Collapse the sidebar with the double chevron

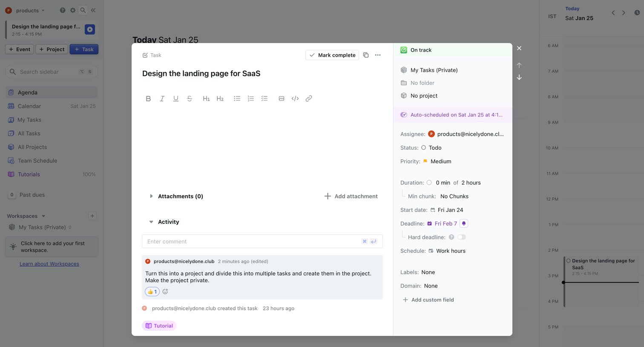click(93, 10)
